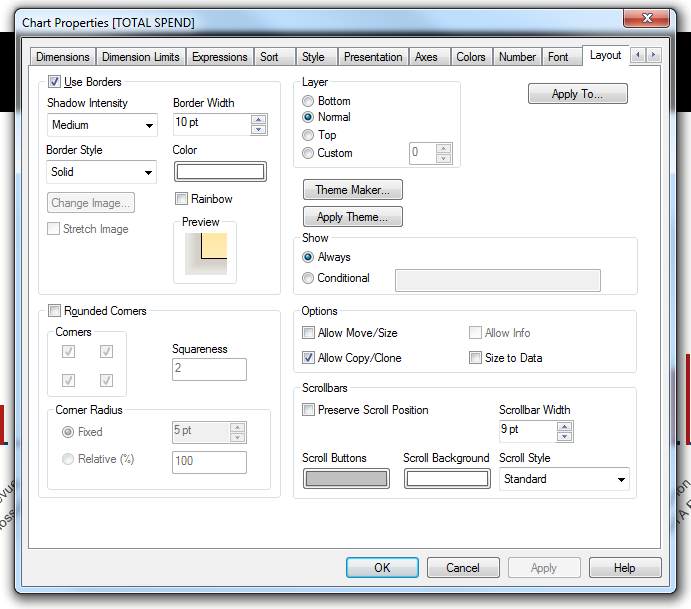Screen dimensions: 691x609
Task: Uncheck the Use Borders checkbox
Action: click(54, 82)
